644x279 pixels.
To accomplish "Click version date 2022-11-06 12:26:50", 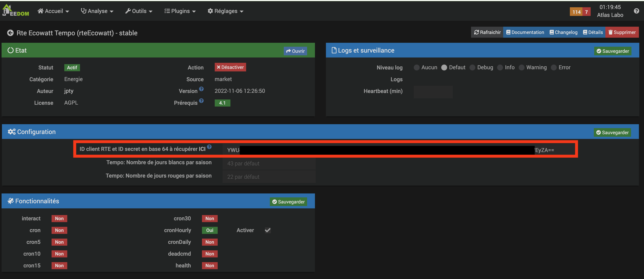I will click(x=240, y=91).
